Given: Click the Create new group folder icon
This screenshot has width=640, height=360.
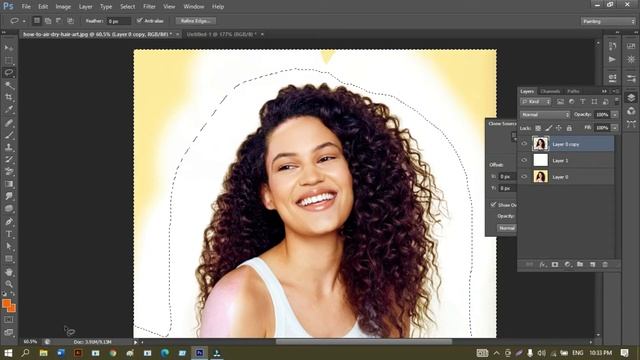Looking at the screenshot, I should (580, 264).
